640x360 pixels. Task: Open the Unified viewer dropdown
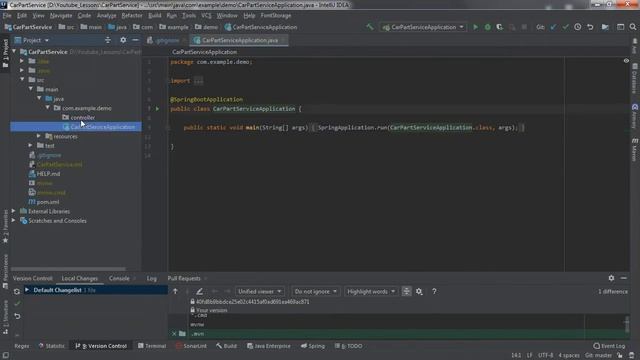pos(259,291)
